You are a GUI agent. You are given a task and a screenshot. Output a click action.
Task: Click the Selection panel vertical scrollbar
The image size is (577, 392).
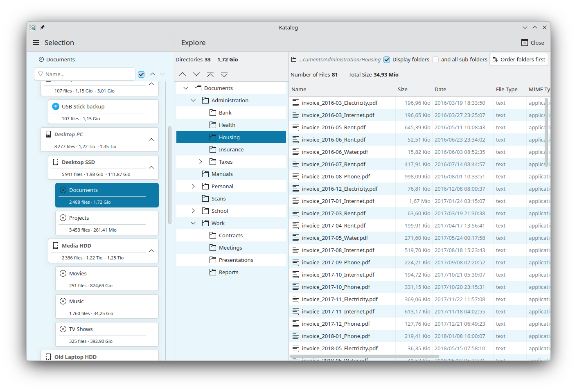pyautogui.click(x=170, y=175)
